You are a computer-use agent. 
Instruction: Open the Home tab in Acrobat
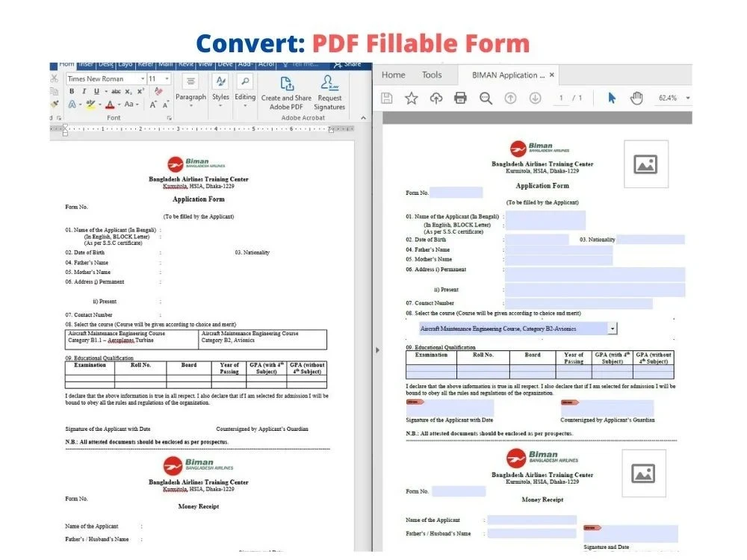pyautogui.click(x=393, y=75)
